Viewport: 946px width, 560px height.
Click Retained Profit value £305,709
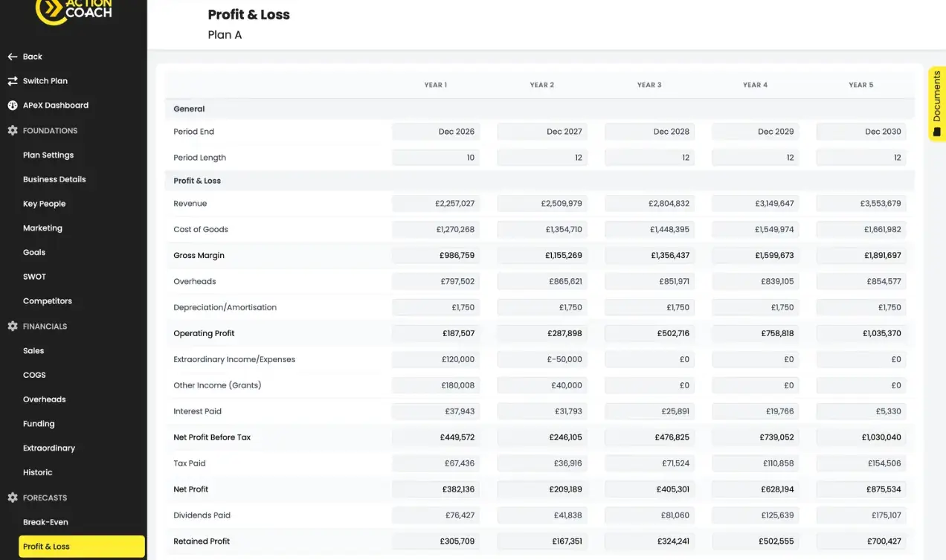tap(436, 541)
